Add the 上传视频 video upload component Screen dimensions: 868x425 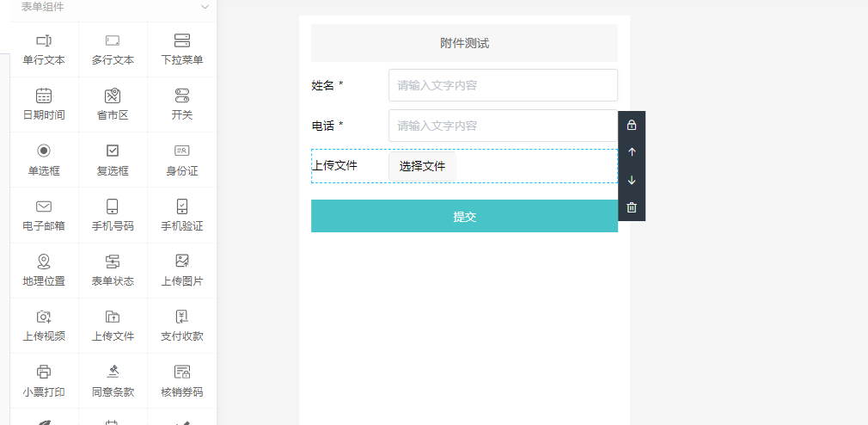tap(45, 326)
